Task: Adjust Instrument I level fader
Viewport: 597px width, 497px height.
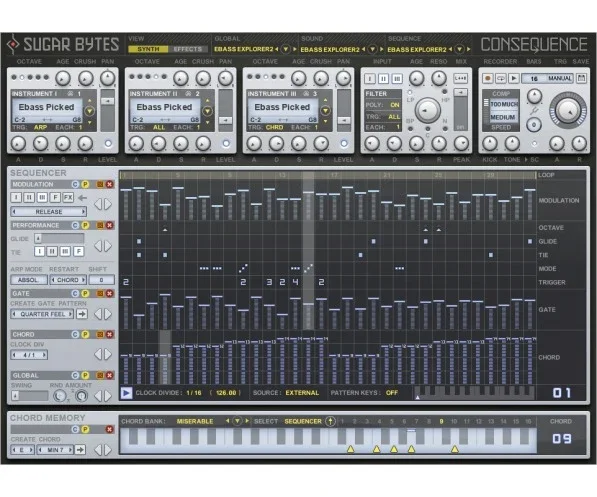Action: coord(107,111)
